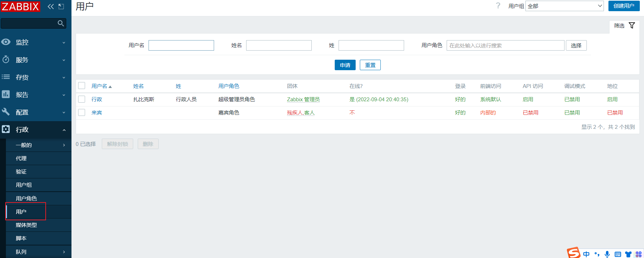
Task: Open the 用户组 dropdown showing 全部
Action: coord(565,6)
